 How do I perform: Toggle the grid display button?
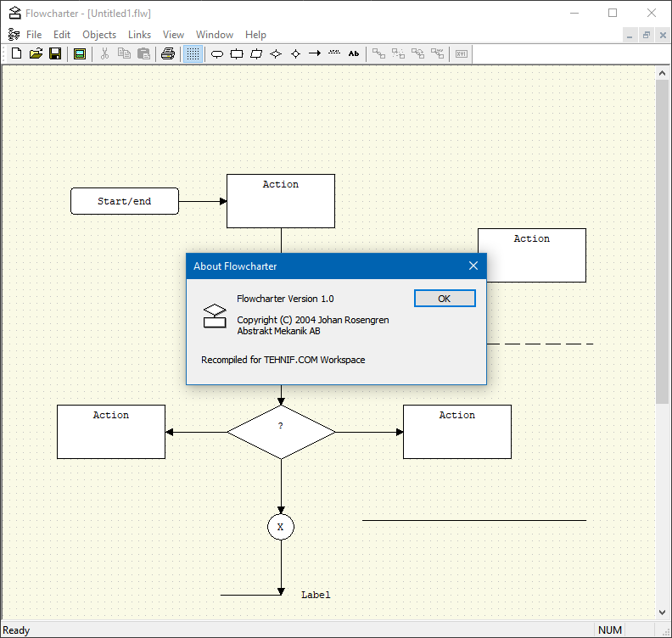pos(193,53)
